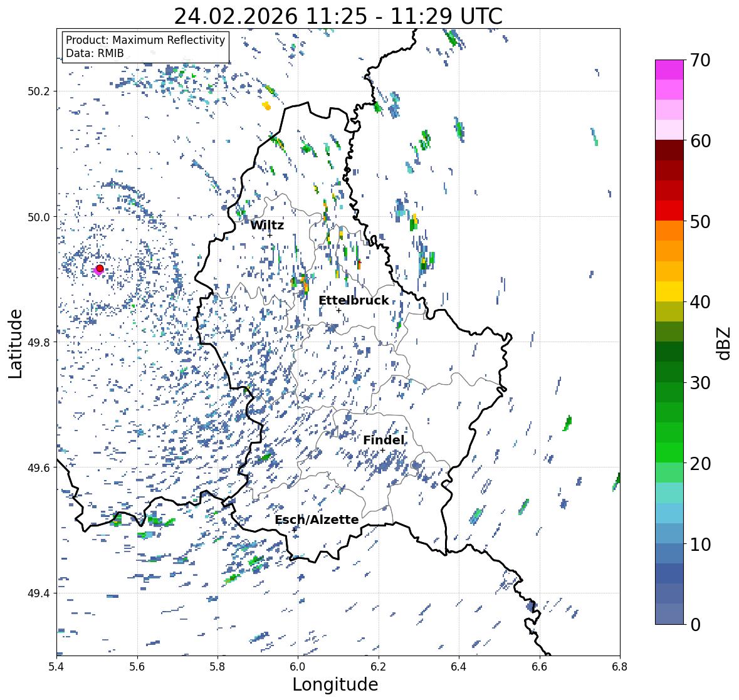
Task: Click the Findel cross marker
Action: 383,451
